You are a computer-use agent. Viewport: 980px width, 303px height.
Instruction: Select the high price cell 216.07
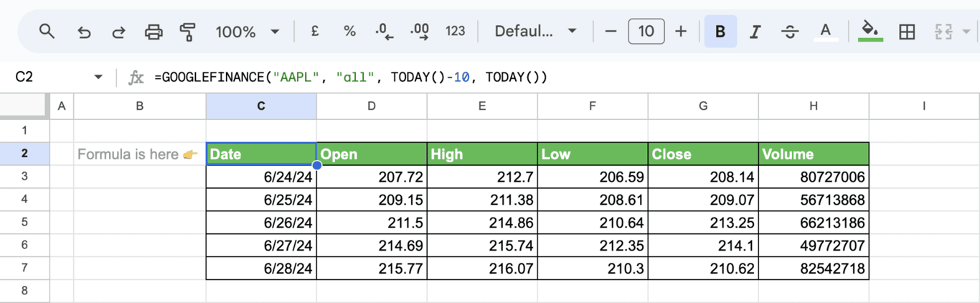[482, 269]
